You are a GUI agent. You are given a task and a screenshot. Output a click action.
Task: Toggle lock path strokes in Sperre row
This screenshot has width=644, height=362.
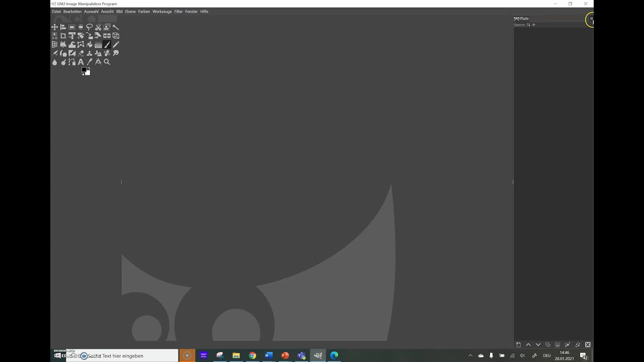click(528, 25)
